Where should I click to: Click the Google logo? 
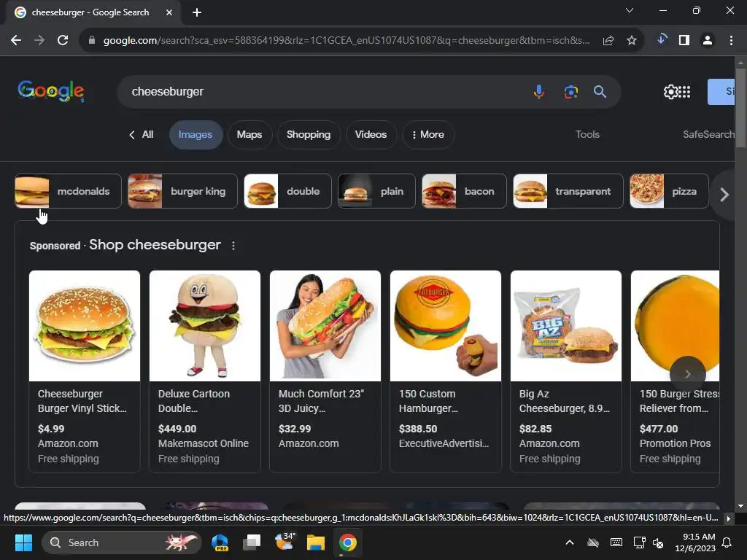coord(51,91)
